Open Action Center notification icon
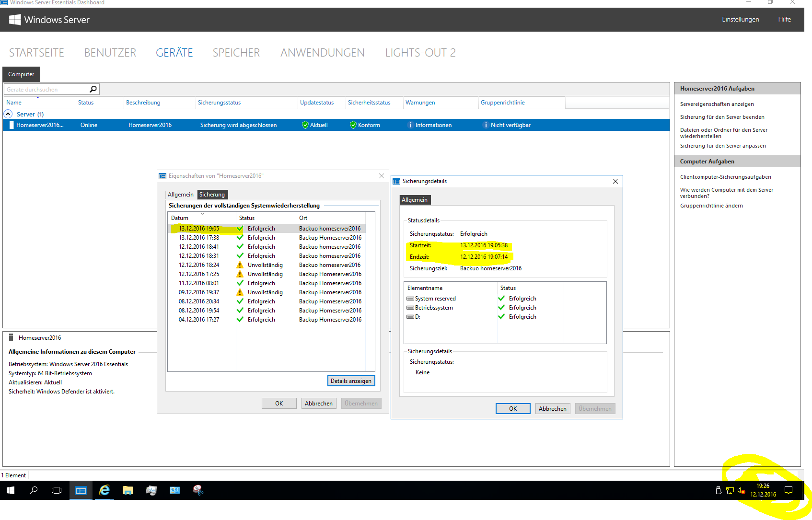The height and width of the screenshot is (520, 812). [x=789, y=490]
